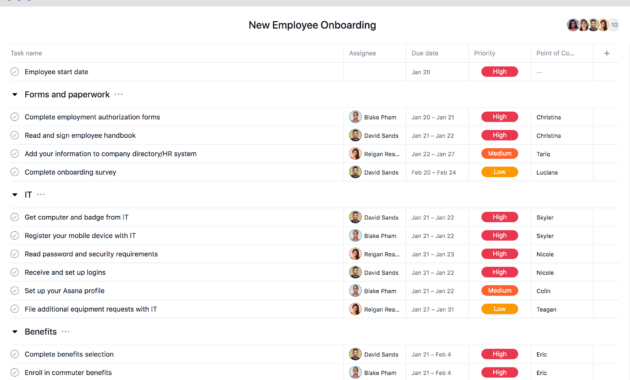Screen dimensions: 630x380
Task: Check off 'File additional equipment requests with IT'
Action: [x=14, y=309]
